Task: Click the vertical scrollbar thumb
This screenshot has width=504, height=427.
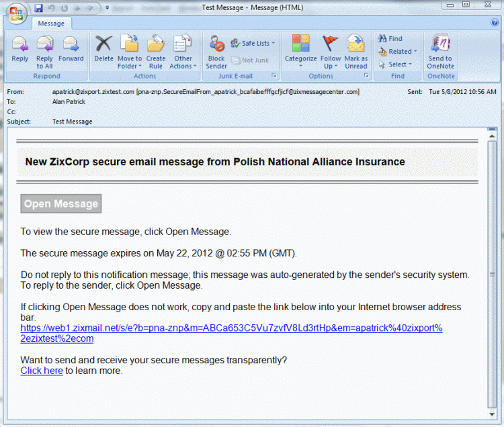Action: point(492,275)
